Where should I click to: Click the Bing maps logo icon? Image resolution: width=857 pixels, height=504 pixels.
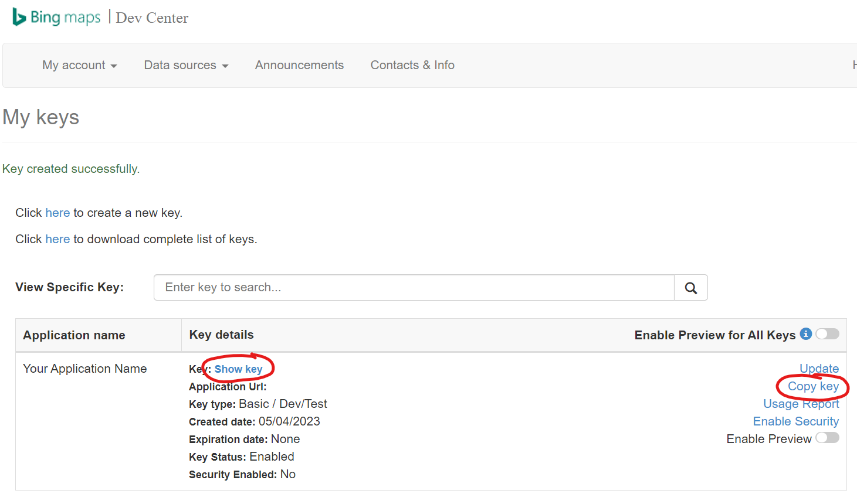(x=19, y=18)
